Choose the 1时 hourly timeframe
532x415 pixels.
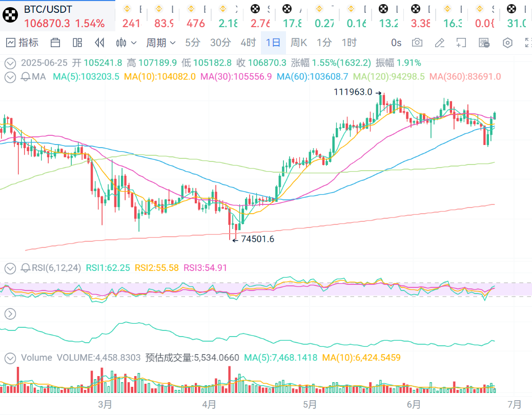pos(349,43)
